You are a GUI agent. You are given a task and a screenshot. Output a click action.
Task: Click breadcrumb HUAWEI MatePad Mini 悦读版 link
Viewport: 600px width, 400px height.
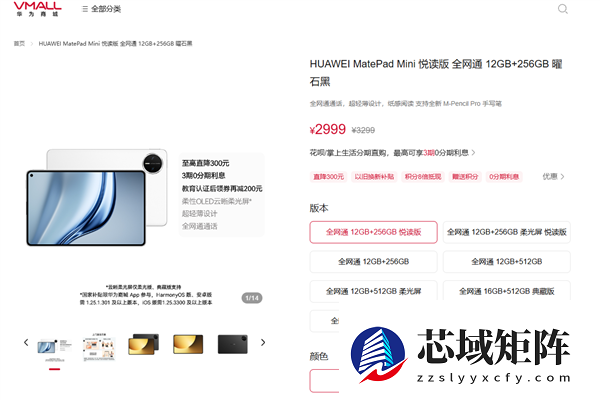click(115, 44)
